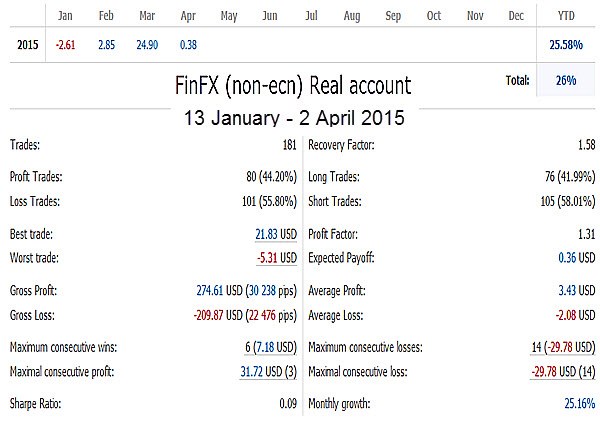Viewport: 600px width, 421px height.
Task: Click the Average Profit value 3.43 USD
Action: [x=577, y=290]
